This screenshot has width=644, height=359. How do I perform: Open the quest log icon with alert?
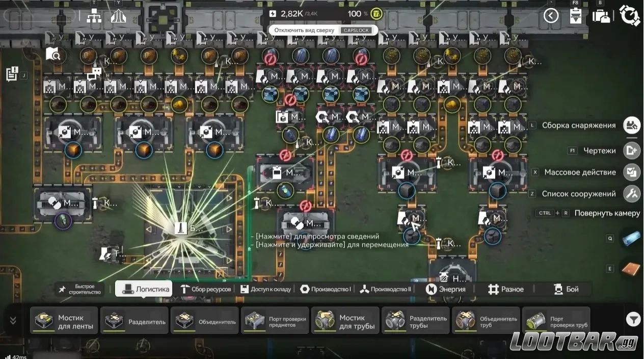[x=12, y=74]
